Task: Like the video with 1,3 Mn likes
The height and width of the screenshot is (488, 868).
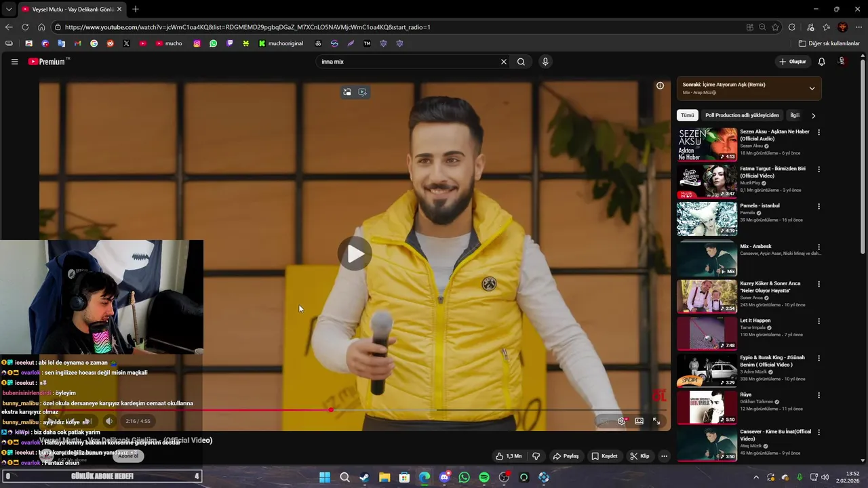Action: pyautogui.click(x=509, y=456)
